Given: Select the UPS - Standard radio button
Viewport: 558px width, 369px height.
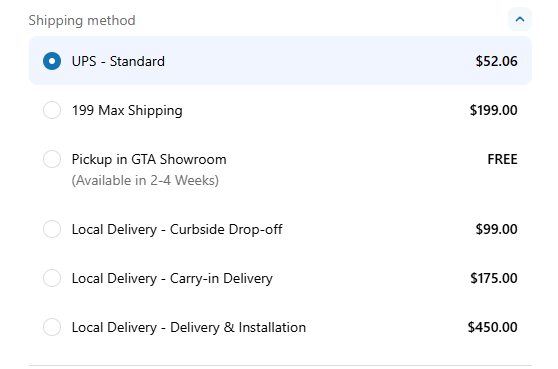Looking at the screenshot, I should pyautogui.click(x=52, y=61).
